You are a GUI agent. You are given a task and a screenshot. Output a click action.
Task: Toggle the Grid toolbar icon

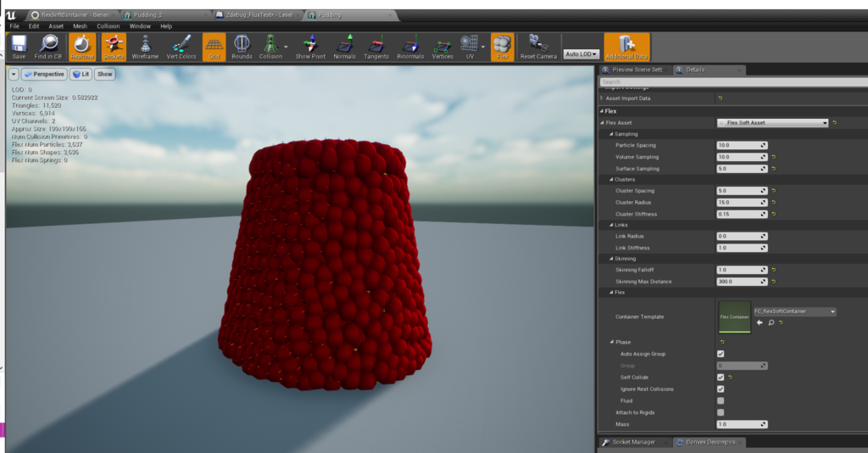[214, 47]
